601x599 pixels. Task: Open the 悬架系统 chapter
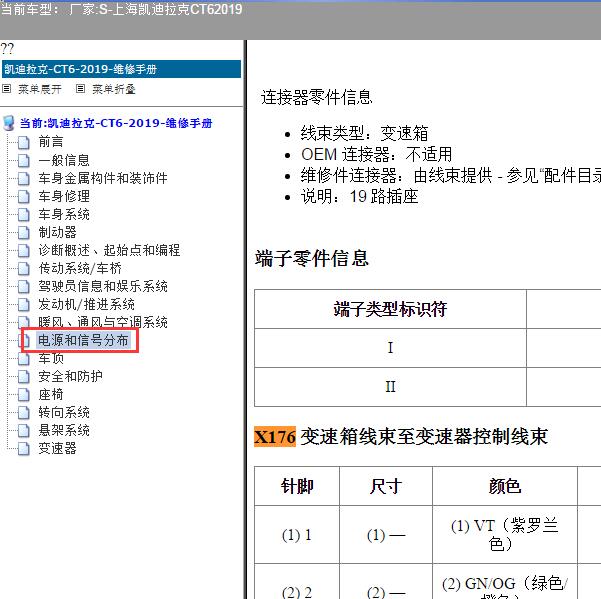(x=64, y=430)
